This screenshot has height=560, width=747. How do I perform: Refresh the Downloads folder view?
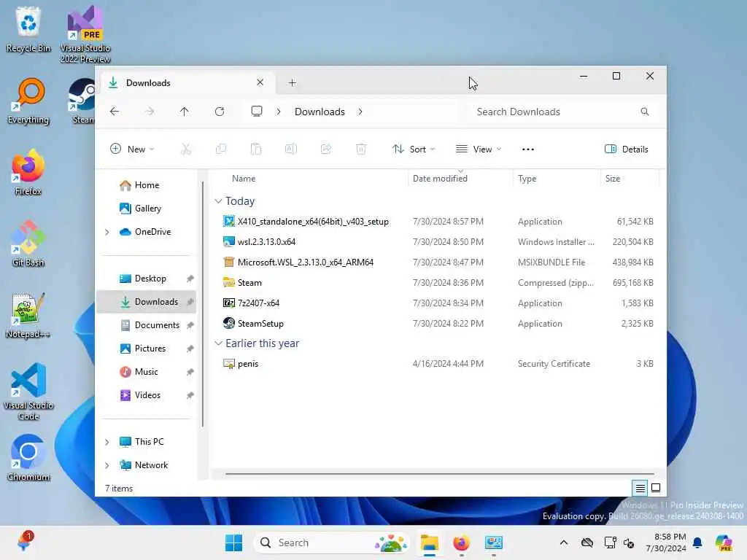[220, 112]
